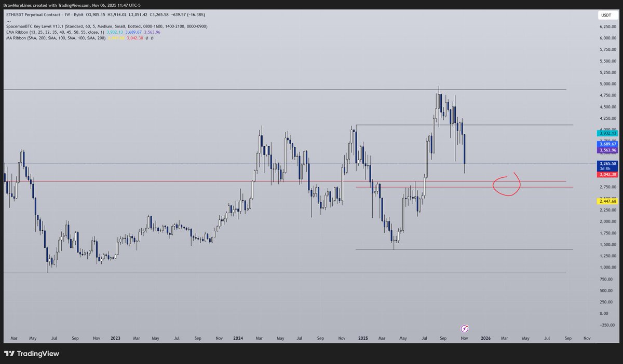Click the -250.00 price scale tick

click(x=607, y=325)
